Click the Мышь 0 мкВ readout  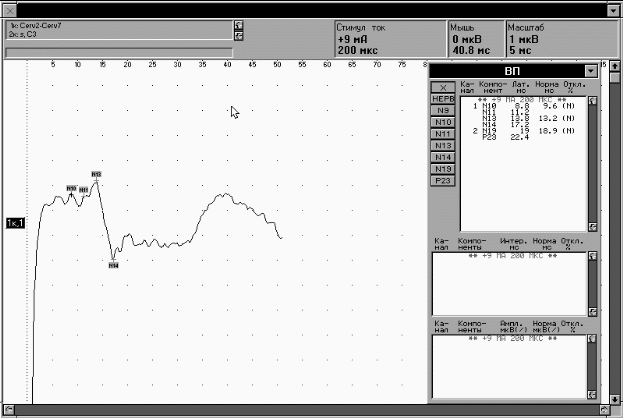click(466, 40)
